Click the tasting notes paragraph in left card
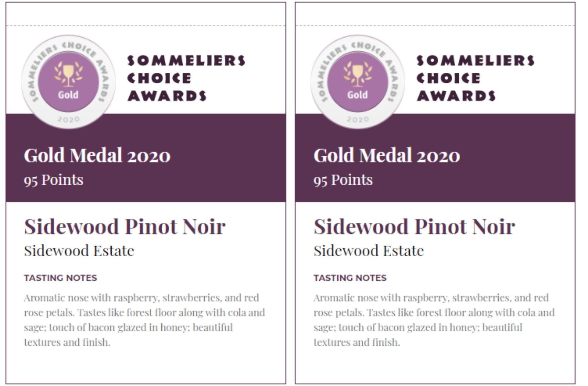This screenshot has height=386, width=588. (144, 320)
